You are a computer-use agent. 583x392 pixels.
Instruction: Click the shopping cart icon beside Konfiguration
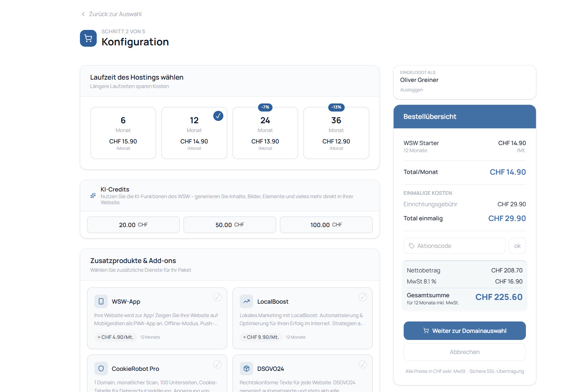(x=88, y=38)
